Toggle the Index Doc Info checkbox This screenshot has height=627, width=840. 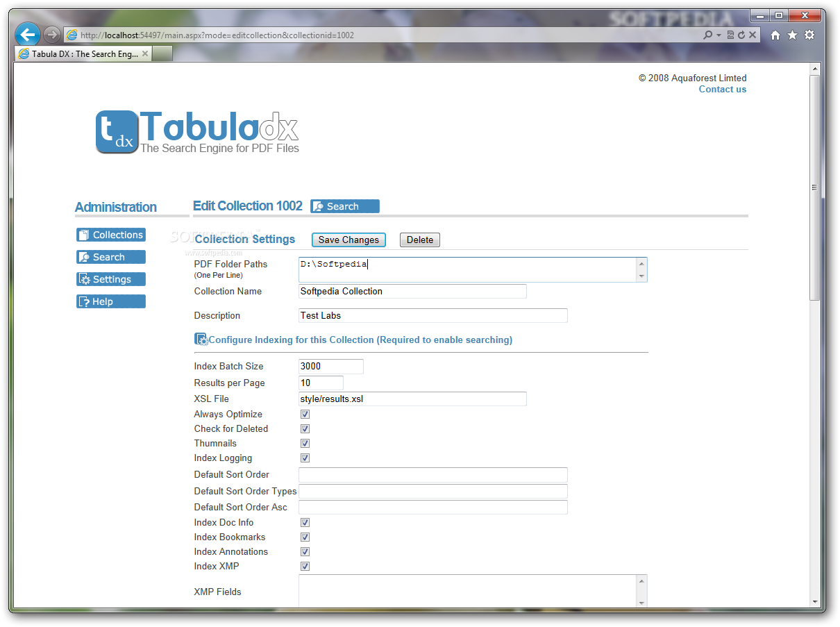305,522
